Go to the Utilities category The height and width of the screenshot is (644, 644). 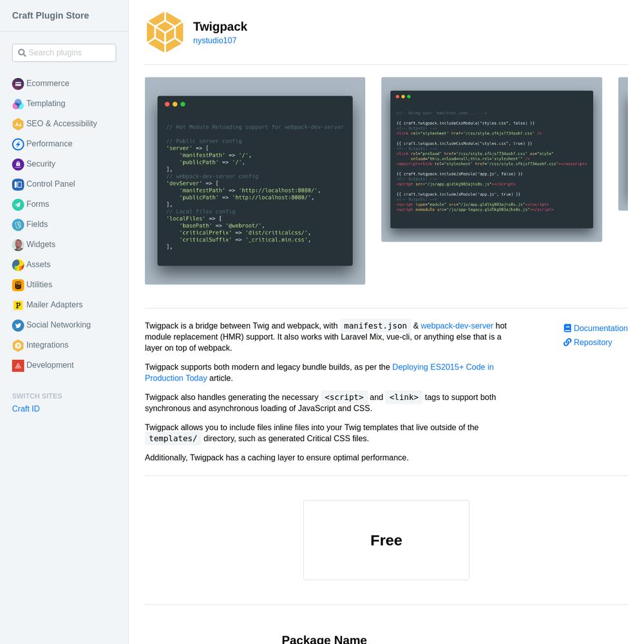pyautogui.click(x=39, y=285)
